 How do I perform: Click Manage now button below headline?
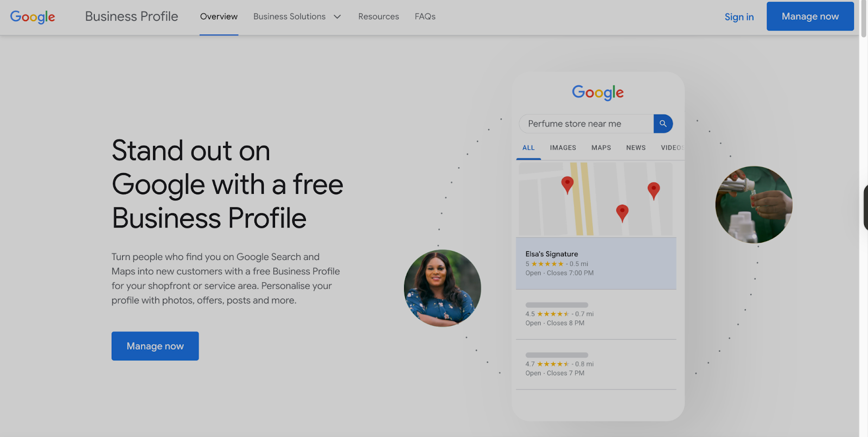coord(155,346)
